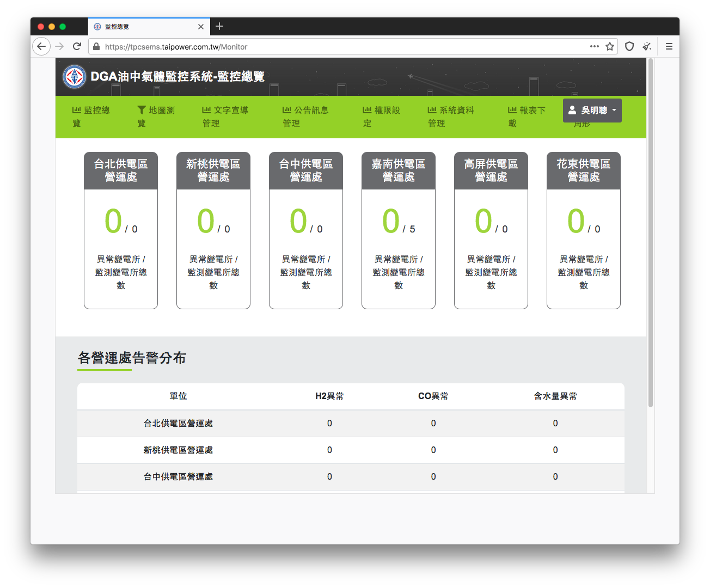Image resolution: width=710 pixels, height=588 pixels.
Task: Open the 嘉南供電區營運處 card
Action: (x=399, y=230)
